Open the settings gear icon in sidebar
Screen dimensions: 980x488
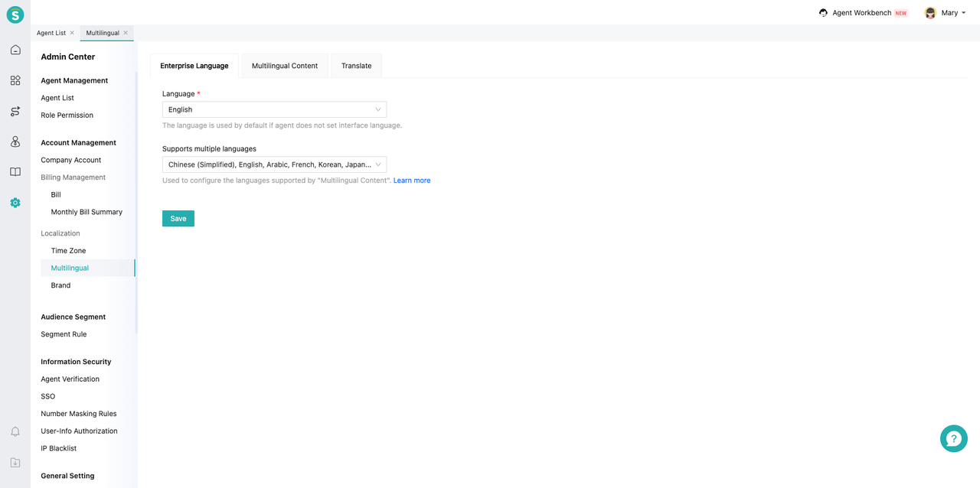[15, 203]
